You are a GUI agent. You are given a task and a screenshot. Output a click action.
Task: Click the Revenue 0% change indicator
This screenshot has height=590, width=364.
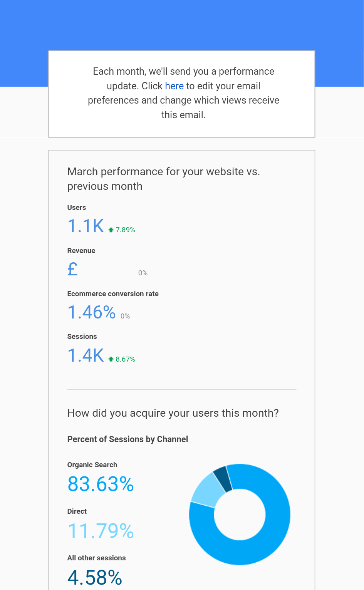[143, 273]
